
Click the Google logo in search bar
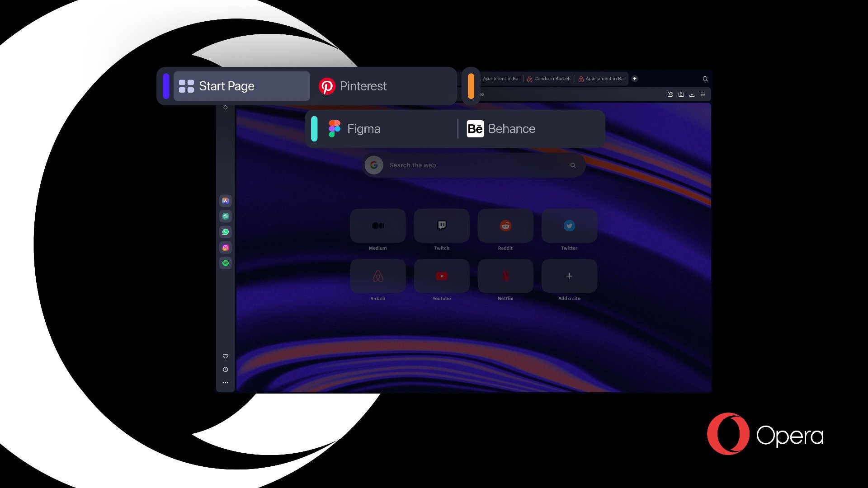pyautogui.click(x=374, y=165)
